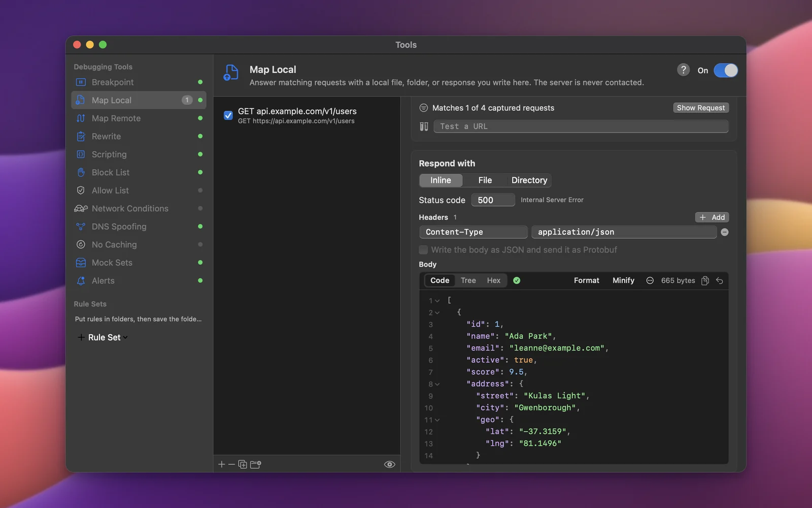Collapse the address object on line 8
The image size is (812, 508).
click(437, 385)
